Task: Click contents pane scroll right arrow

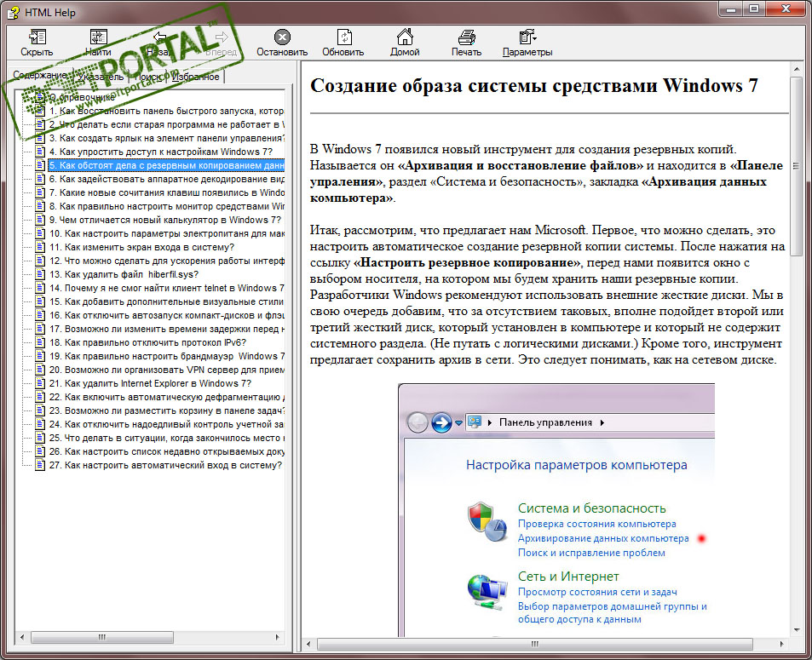Action: click(278, 637)
